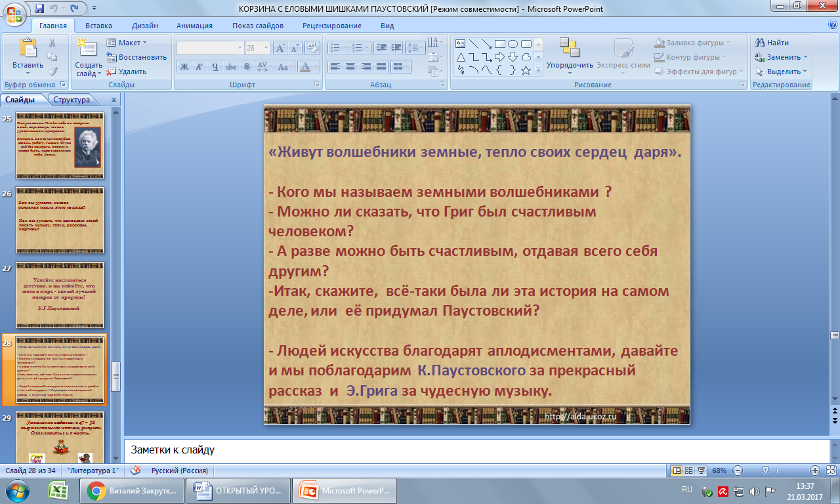Select the text box shape
840x504 pixels.
point(460,44)
